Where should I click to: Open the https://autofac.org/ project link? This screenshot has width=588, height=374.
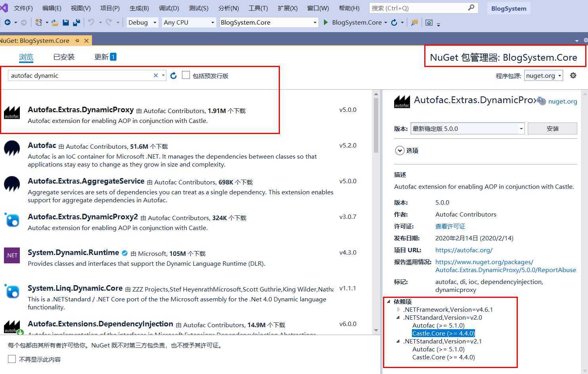pyautogui.click(x=464, y=250)
